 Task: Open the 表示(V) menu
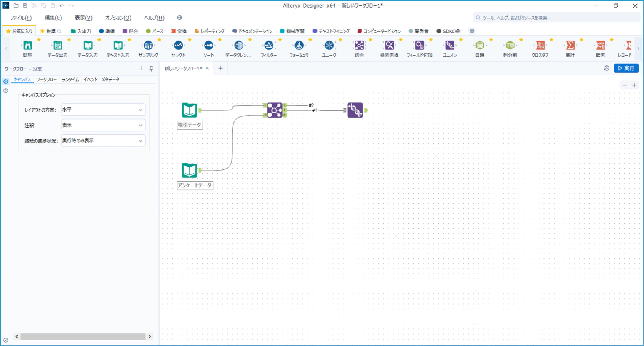pyautogui.click(x=83, y=18)
